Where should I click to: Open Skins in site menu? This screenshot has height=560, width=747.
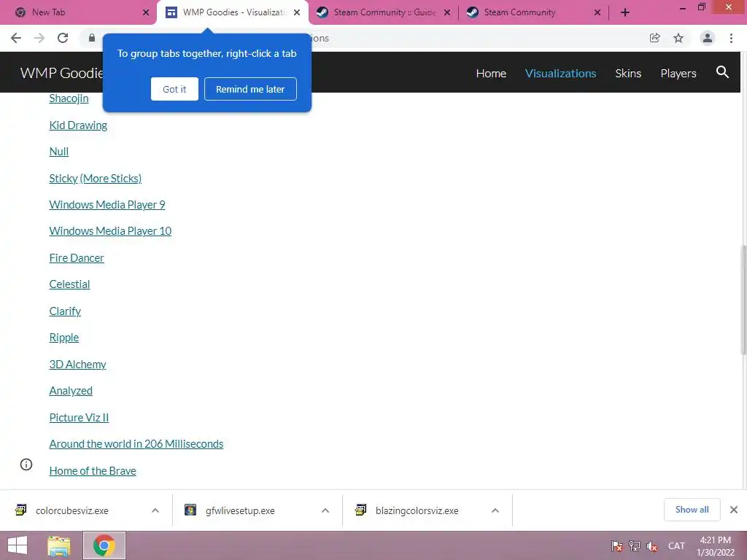pos(628,74)
